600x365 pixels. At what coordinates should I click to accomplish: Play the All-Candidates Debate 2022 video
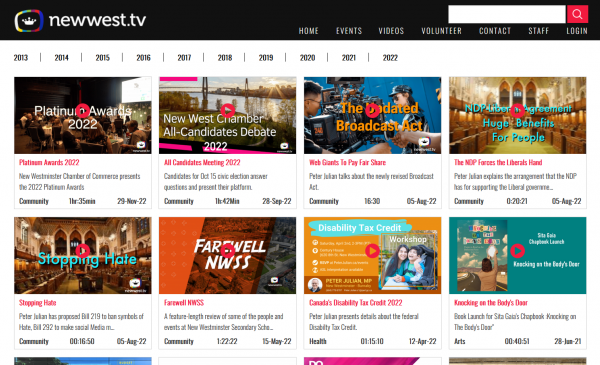click(228, 111)
